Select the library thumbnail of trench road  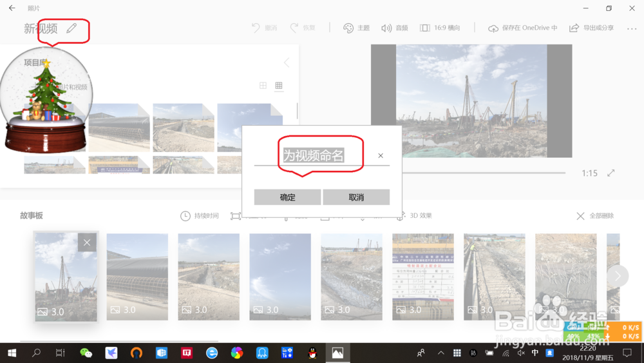(x=184, y=128)
